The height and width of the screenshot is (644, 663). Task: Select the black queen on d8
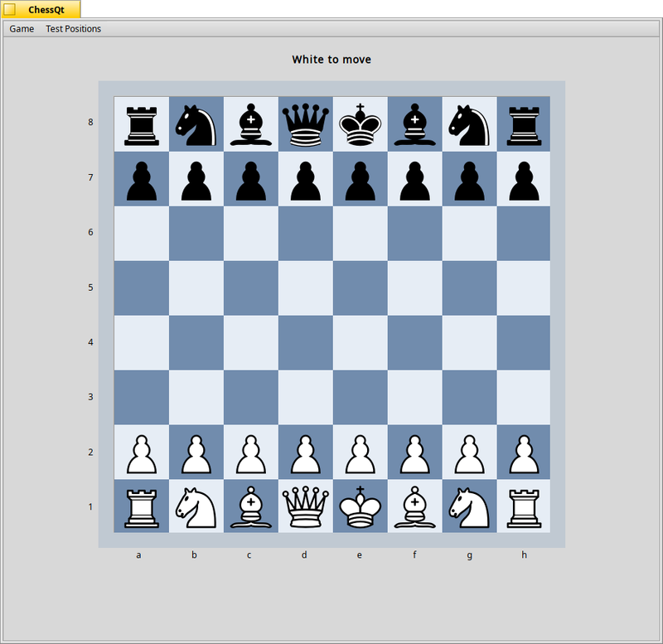click(305, 124)
